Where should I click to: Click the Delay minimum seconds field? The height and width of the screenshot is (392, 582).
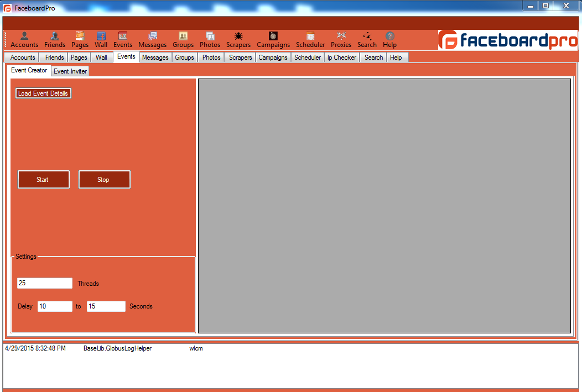pos(55,306)
